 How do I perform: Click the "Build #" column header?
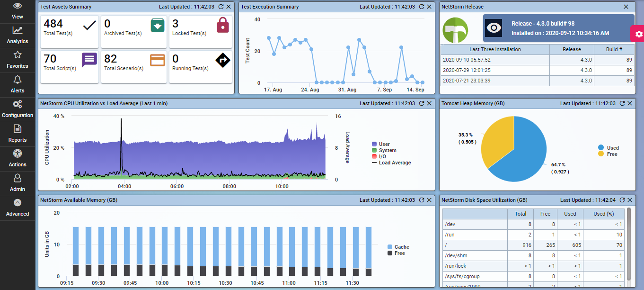614,49
